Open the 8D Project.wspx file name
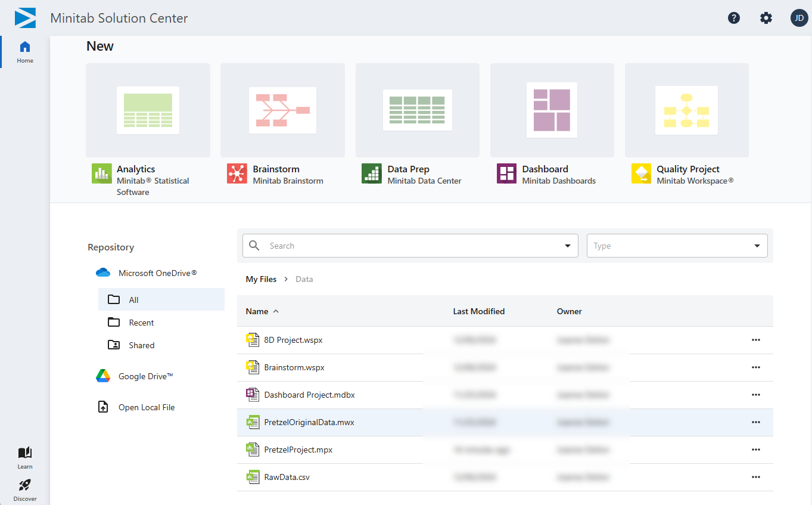Screen dimensions: 812x505 [x=293, y=340]
